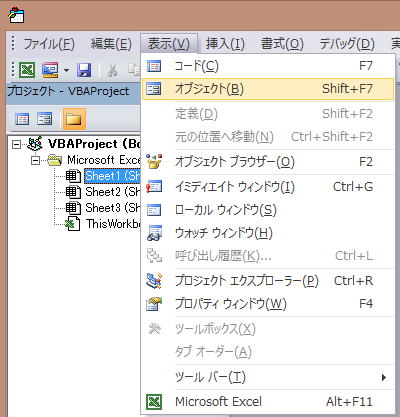Click the View Microsoft Excel toolbar icon
Image resolution: width=400 pixels, height=417 pixels.
pos(27,70)
